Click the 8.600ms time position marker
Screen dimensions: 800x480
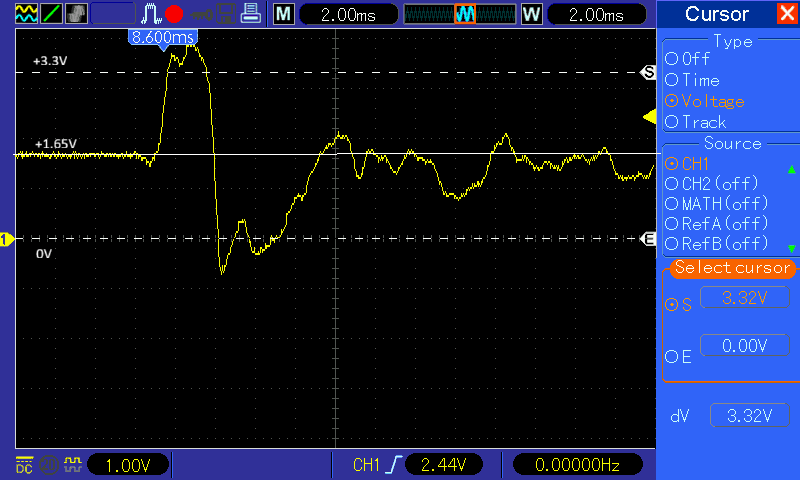[x=162, y=37]
